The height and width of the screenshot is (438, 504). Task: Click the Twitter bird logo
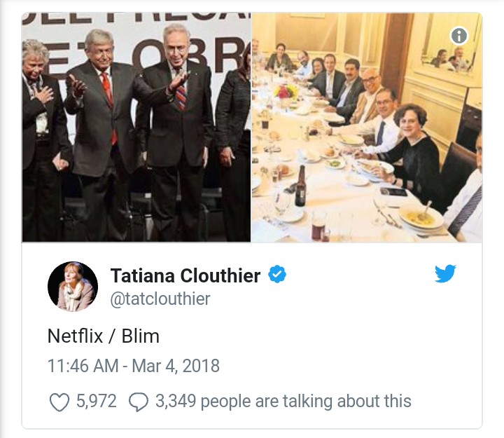point(445,273)
